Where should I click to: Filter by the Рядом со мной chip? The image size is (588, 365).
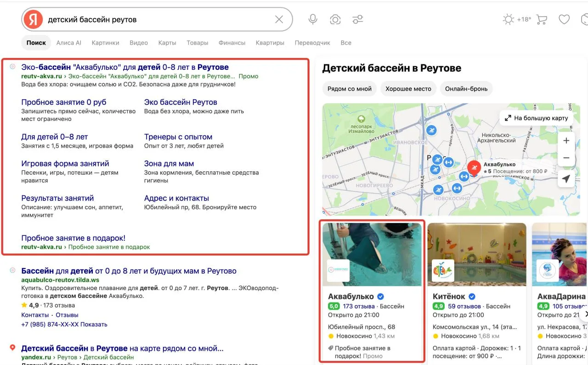pyautogui.click(x=350, y=89)
